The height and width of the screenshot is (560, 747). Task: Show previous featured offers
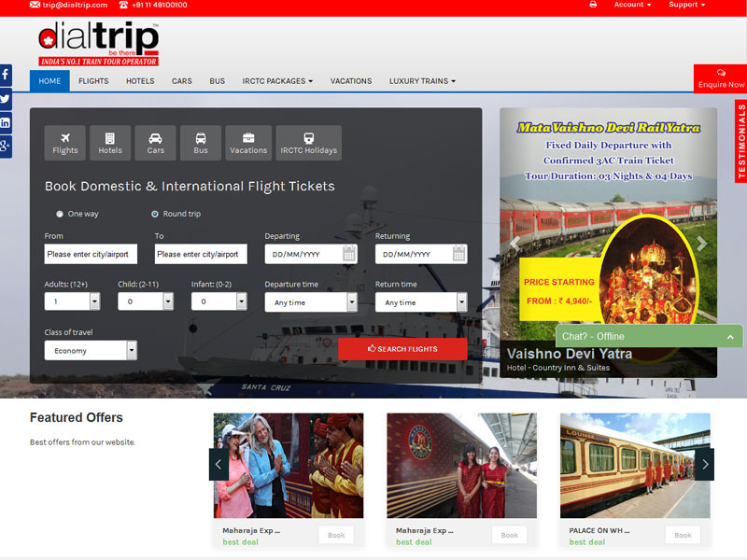point(218,464)
